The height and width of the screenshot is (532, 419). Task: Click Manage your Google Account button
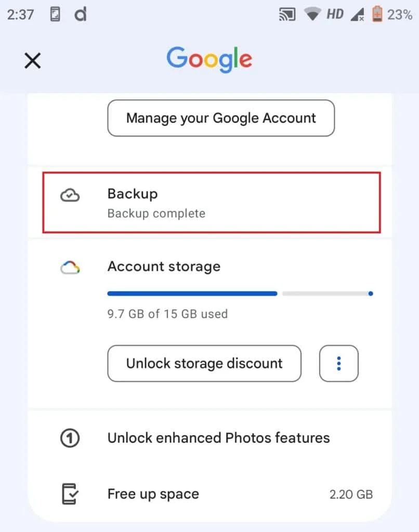221,118
